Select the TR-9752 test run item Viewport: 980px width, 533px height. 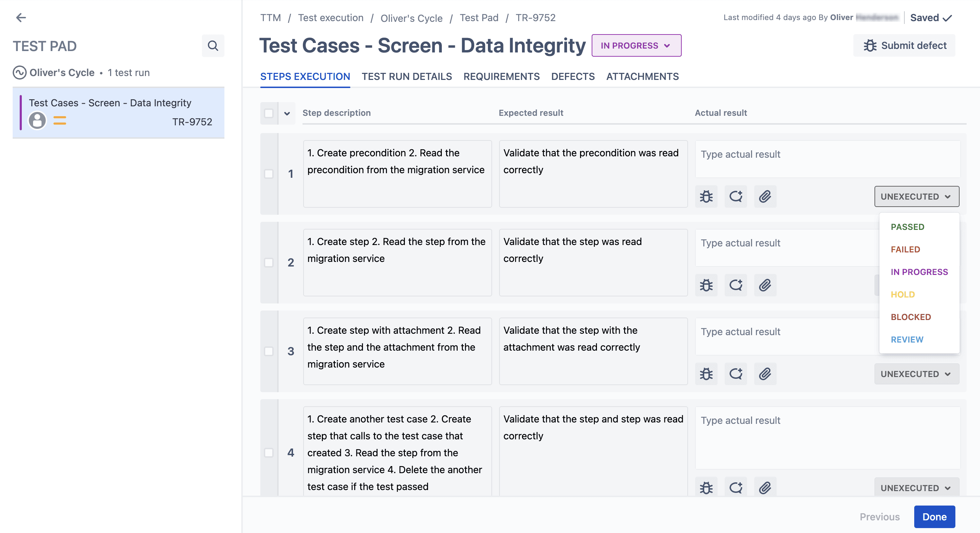[x=118, y=113]
